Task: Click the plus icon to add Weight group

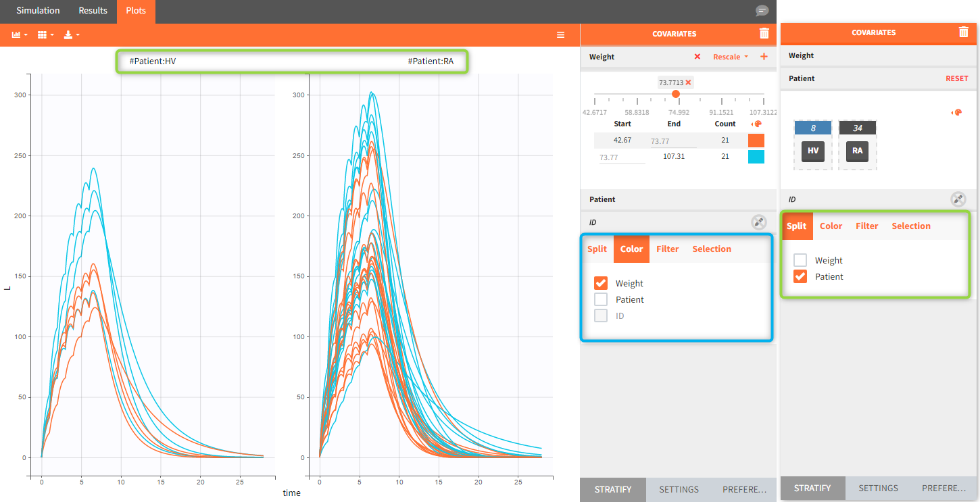Action: [x=764, y=57]
